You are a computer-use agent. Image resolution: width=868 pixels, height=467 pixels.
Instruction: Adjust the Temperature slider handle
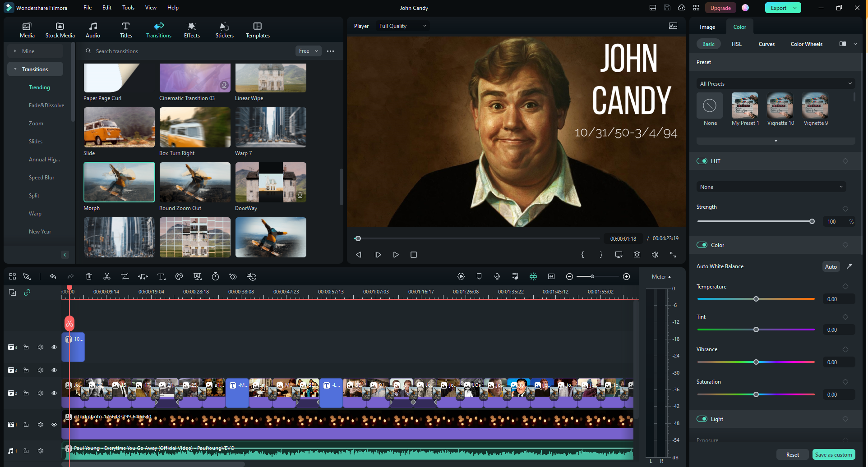pos(756,299)
